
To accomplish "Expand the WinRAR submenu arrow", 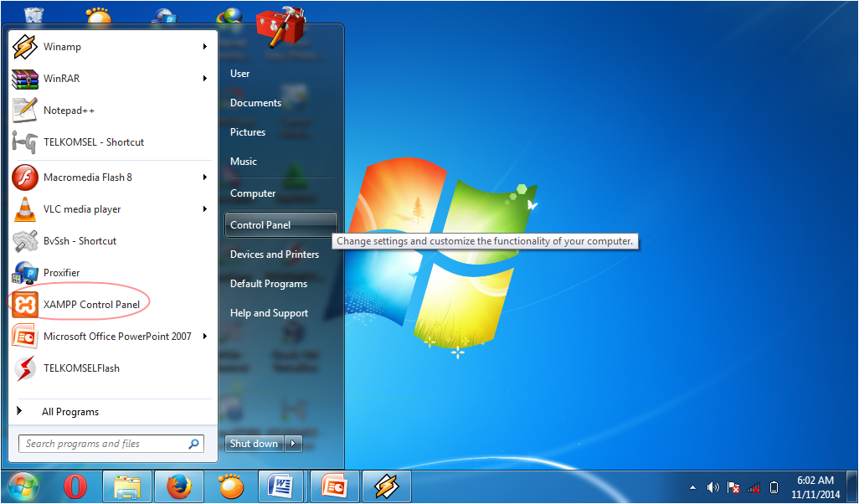I will click(204, 79).
